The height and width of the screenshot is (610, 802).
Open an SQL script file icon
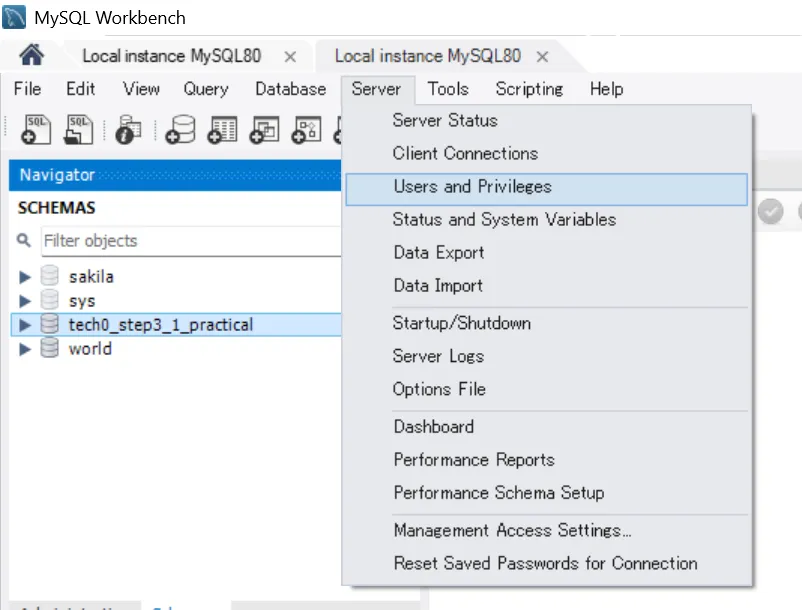point(78,129)
